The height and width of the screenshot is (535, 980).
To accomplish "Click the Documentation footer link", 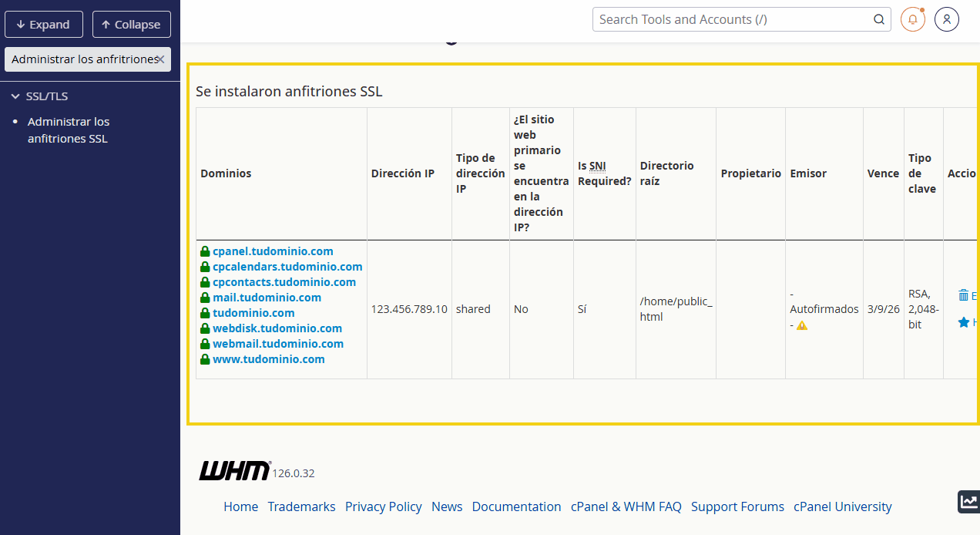I will [516, 506].
